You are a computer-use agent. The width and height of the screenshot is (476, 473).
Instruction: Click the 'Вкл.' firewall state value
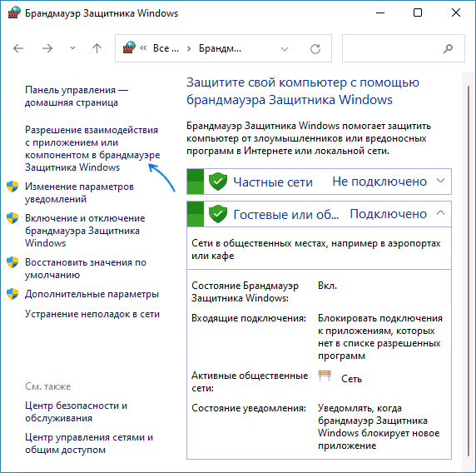click(x=327, y=286)
